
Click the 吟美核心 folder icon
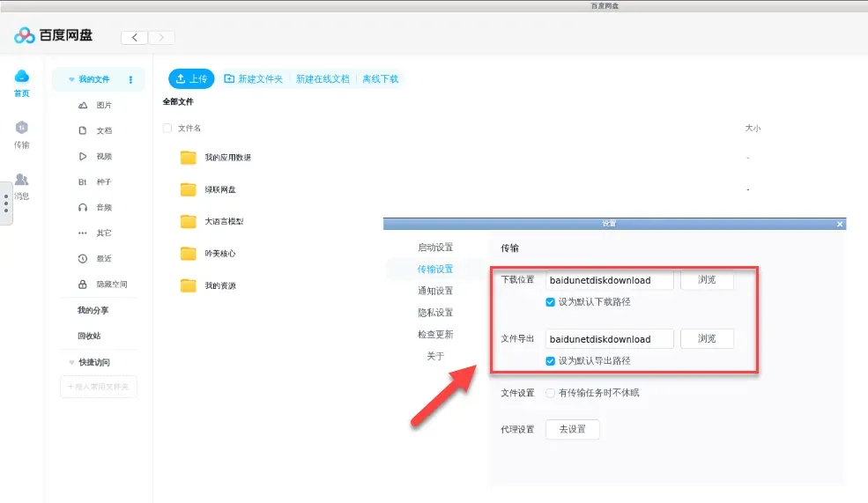(189, 254)
